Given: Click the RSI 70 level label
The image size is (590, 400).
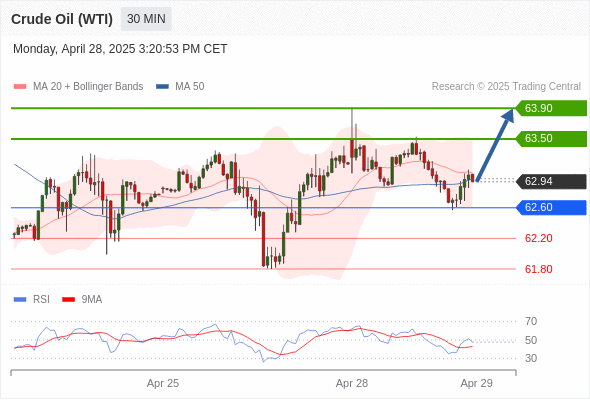Looking at the screenshot, I should click(x=531, y=321).
